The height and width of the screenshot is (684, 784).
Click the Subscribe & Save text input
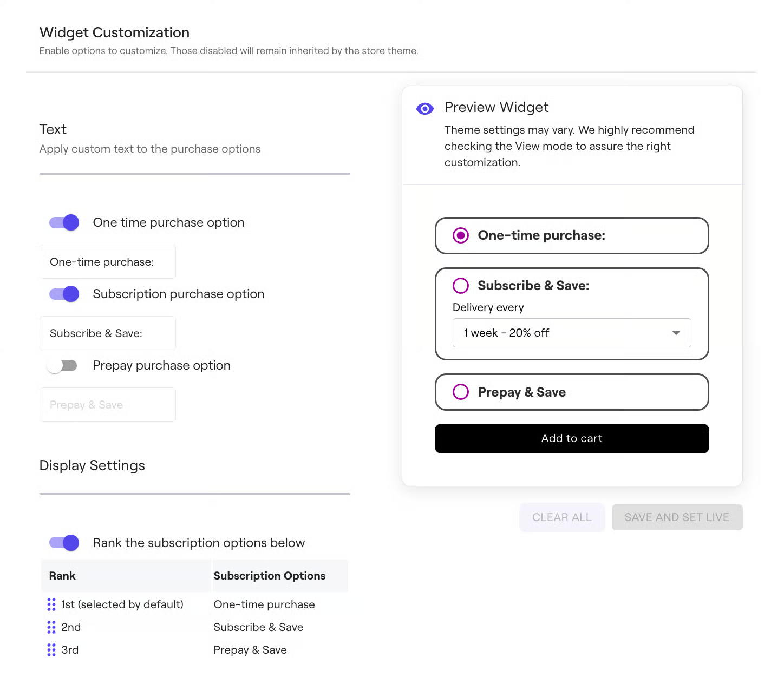[108, 333]
